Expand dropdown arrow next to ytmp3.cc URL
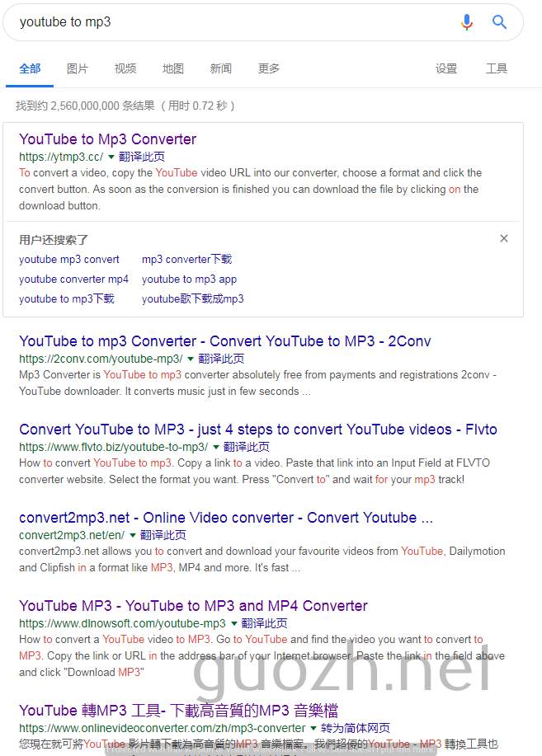The height and width of the screenshot is (756, 542). (111, 157)
